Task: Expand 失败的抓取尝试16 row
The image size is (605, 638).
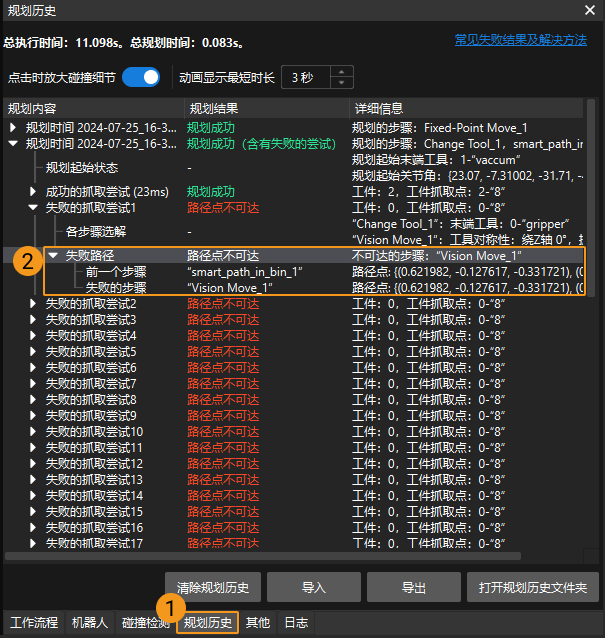Action: [x=33, y=527]
